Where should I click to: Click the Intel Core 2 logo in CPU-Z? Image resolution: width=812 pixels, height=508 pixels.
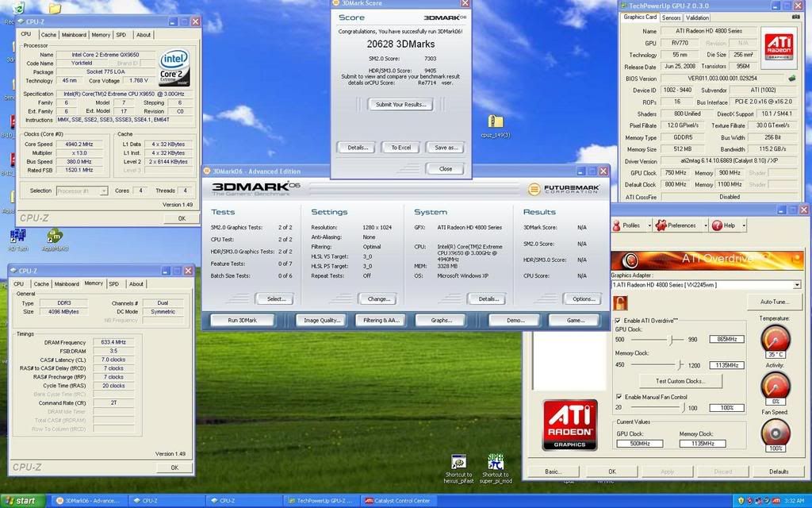174,68
